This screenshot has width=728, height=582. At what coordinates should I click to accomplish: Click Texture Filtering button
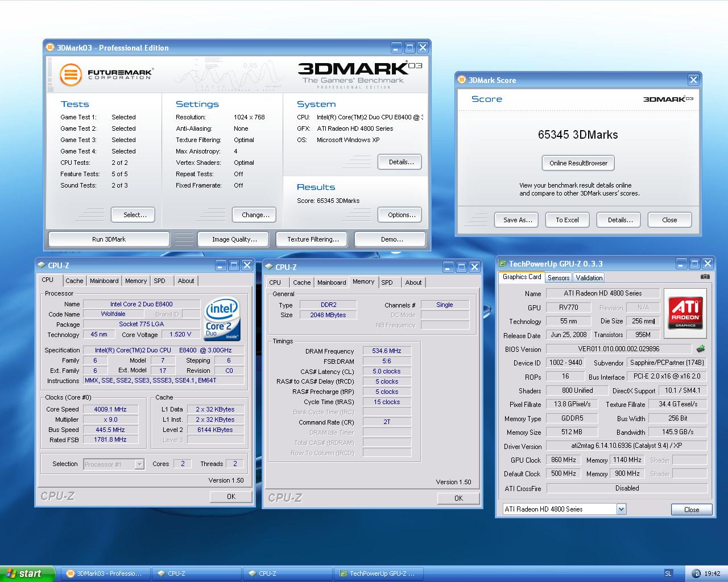click(313, 239)
